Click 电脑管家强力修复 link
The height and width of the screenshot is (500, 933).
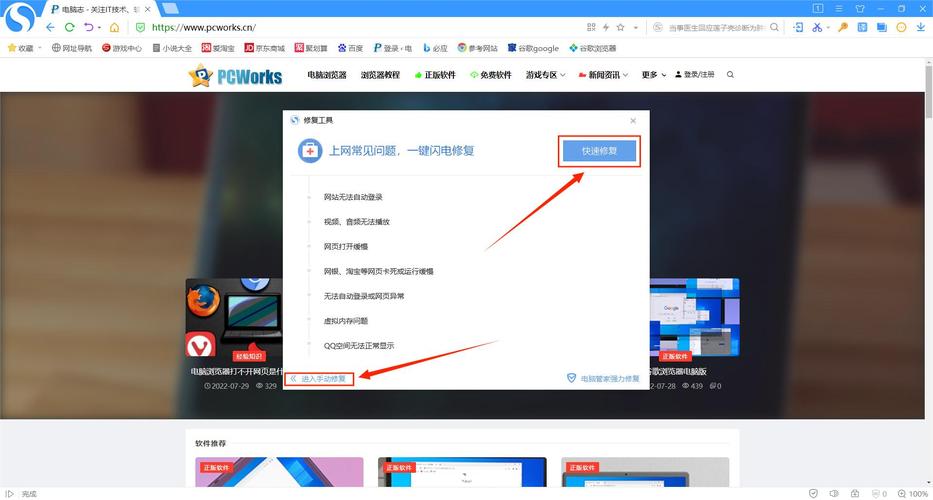(603, 379)
